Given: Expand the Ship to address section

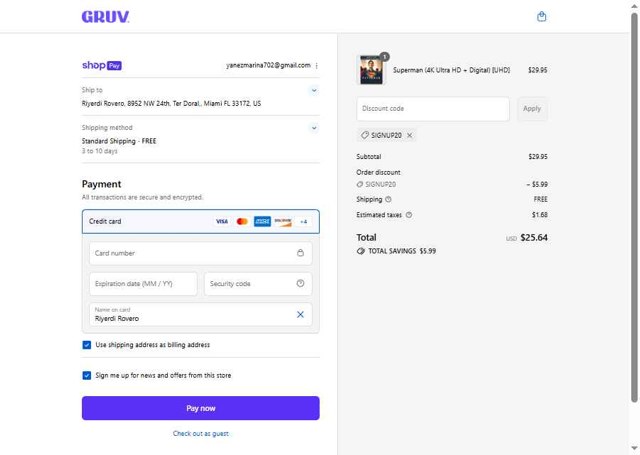Looking at the screenshot, I should click(x=314, y=90).
